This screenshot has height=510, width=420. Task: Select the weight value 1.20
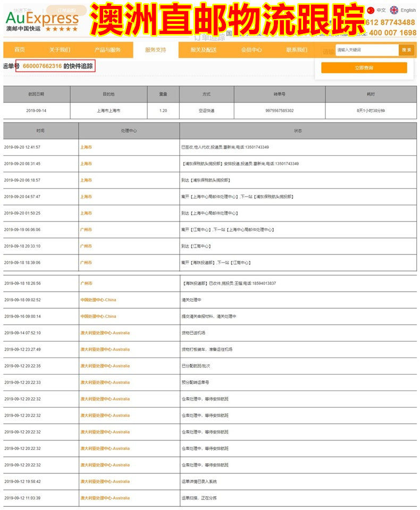163,110
